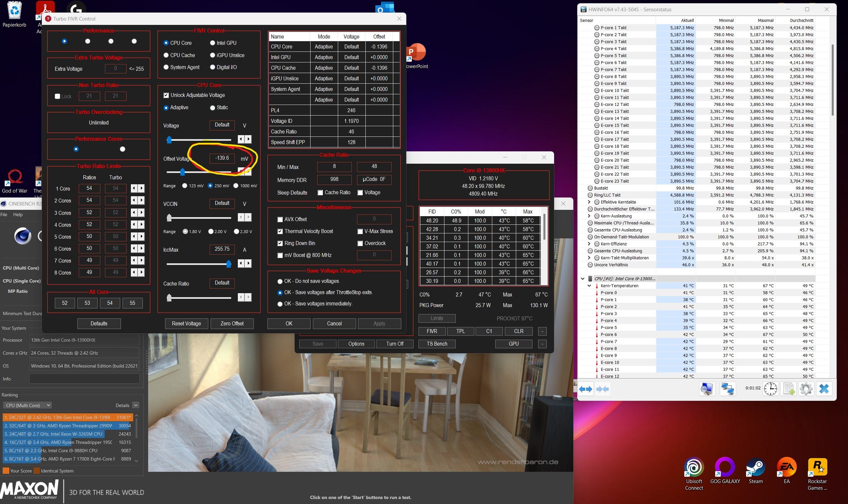Collapse CPU [#0] Intel Core i9 section
Image resolution: width=848 pixels, height=504 pixels.
coord(583,279)
